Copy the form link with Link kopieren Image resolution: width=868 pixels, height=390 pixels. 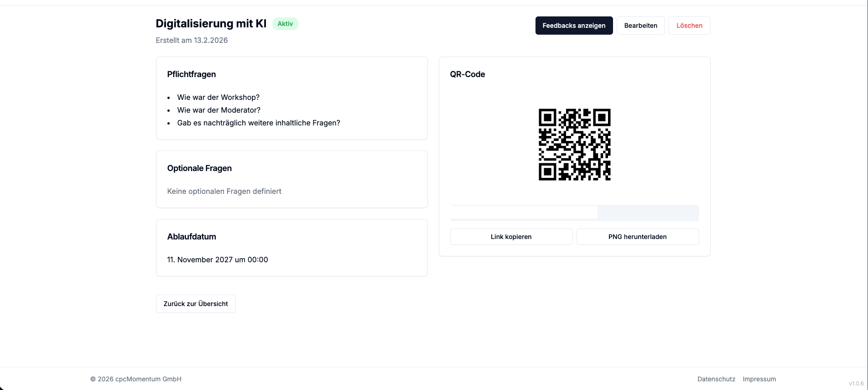pos(511,236)
